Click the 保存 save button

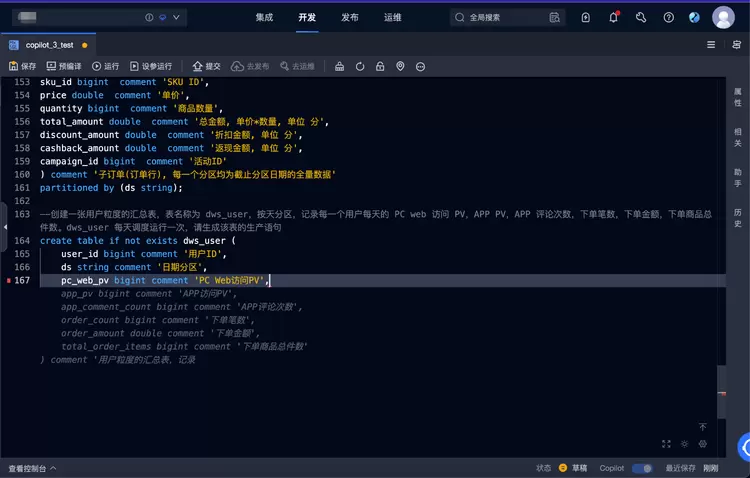coord(22,66)
